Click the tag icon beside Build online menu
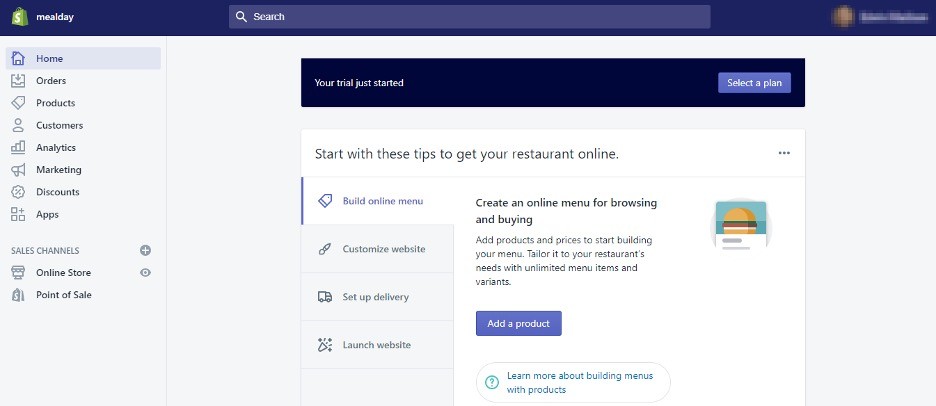 (x=325, y=201)
